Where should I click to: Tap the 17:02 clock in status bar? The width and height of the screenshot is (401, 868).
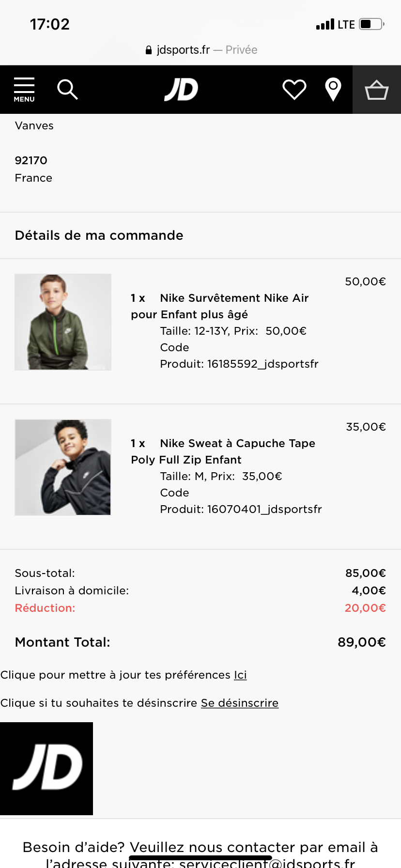[x=50, y=24]
